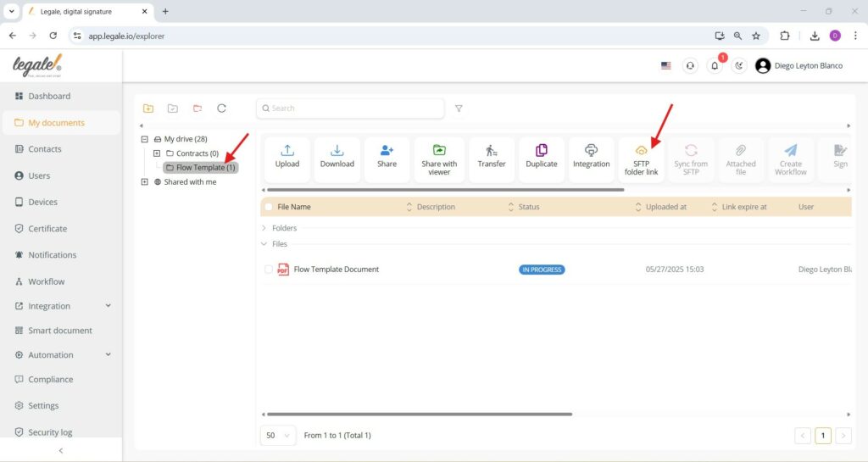The image size is (868, 462).
Task: Open the notifications bell
Action: click(715, 66)
